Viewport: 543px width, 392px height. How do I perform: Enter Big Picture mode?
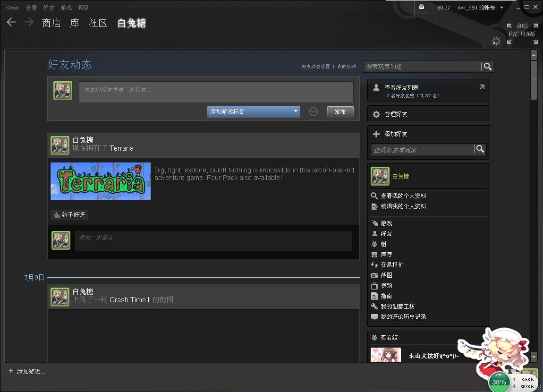pyautogui.click(x=522, y=34)
